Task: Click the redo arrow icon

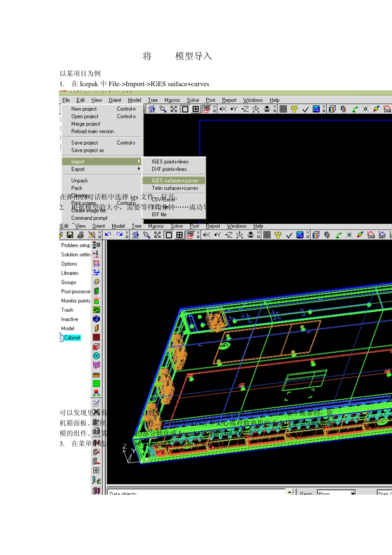Action: [119, 235]
